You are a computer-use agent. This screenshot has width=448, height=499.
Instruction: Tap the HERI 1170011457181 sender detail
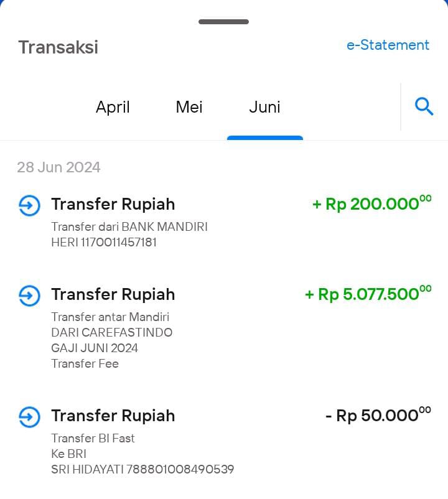[x=104, y=242]
